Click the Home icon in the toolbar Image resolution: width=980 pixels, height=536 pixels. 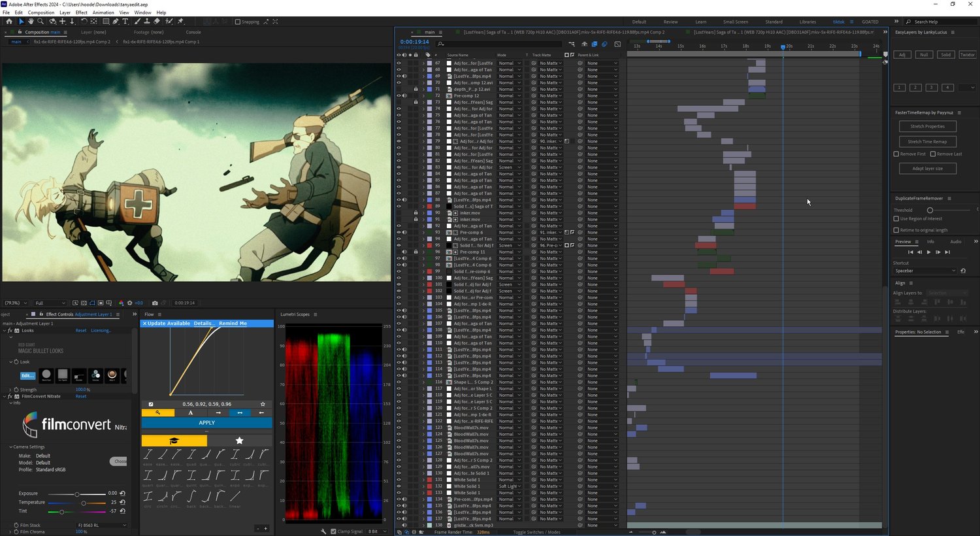point(9,22)
